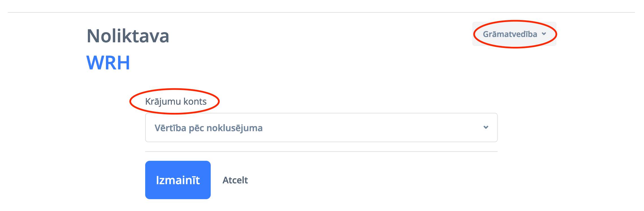Click the Krājumu konts label to focus its field

click(x=176, y=102)
